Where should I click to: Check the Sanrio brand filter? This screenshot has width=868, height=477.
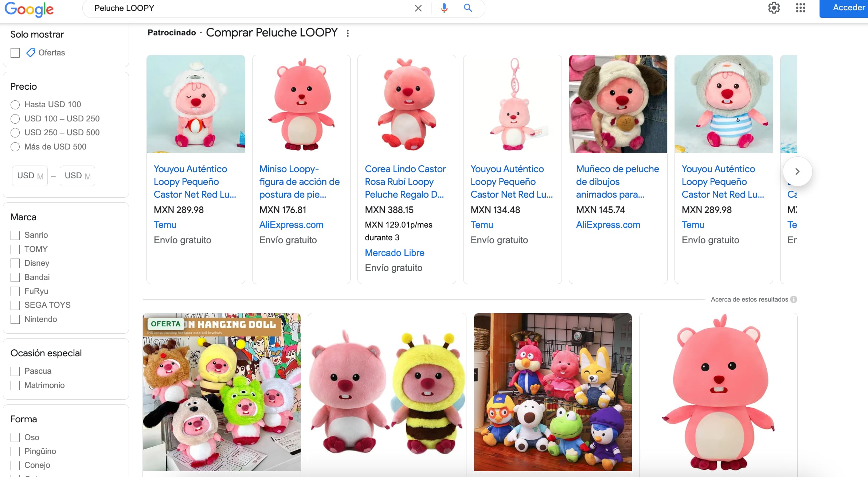pos(15,235)
